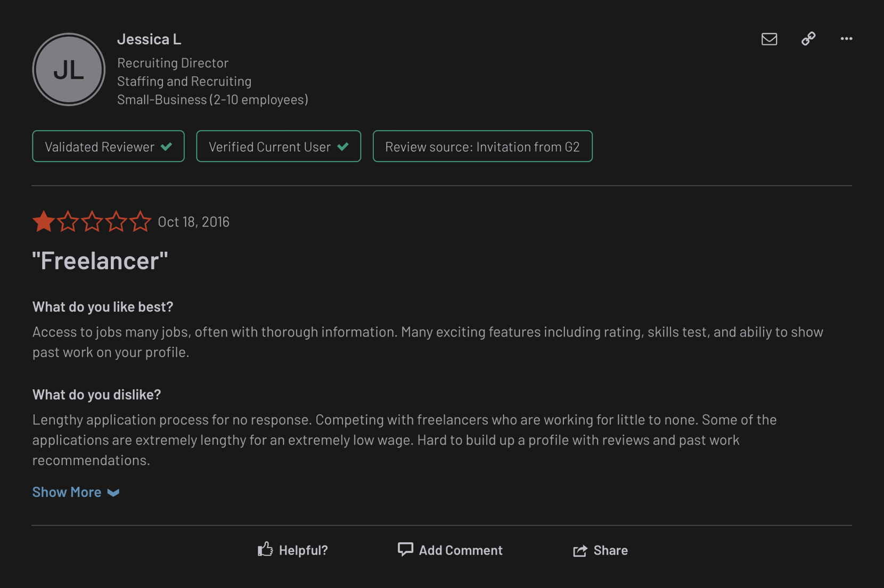Click the envelope message icon

coord(769,39)
